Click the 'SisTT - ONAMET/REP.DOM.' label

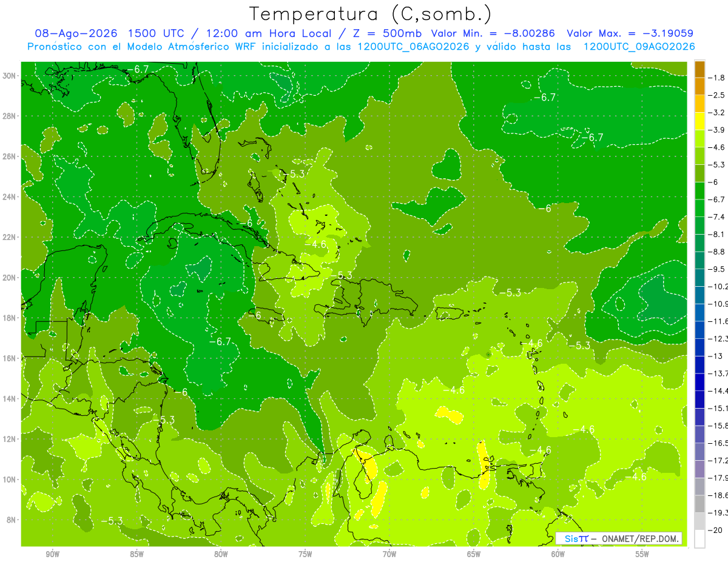tap(619, 538)
